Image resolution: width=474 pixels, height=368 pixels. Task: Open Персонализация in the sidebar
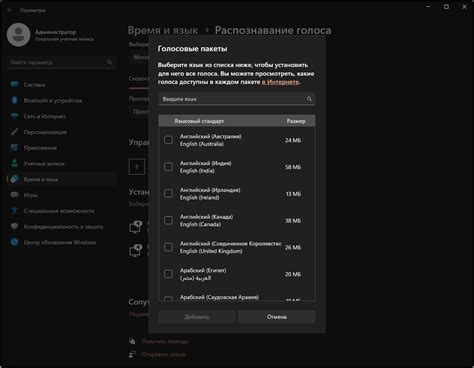(62, 132)
